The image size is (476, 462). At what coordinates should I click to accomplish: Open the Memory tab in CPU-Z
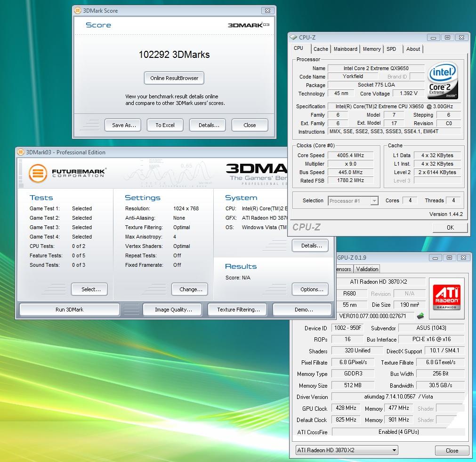[371, 49]
